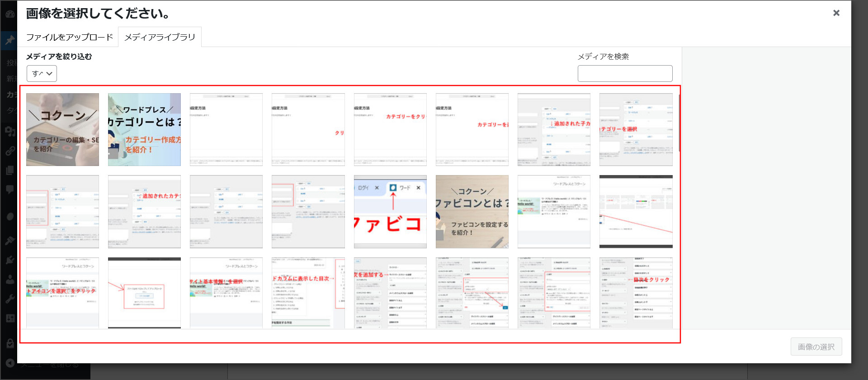868x380 pixels.
Task: Select the メディアライブラリ tab
Action: [x=160, y=37]
